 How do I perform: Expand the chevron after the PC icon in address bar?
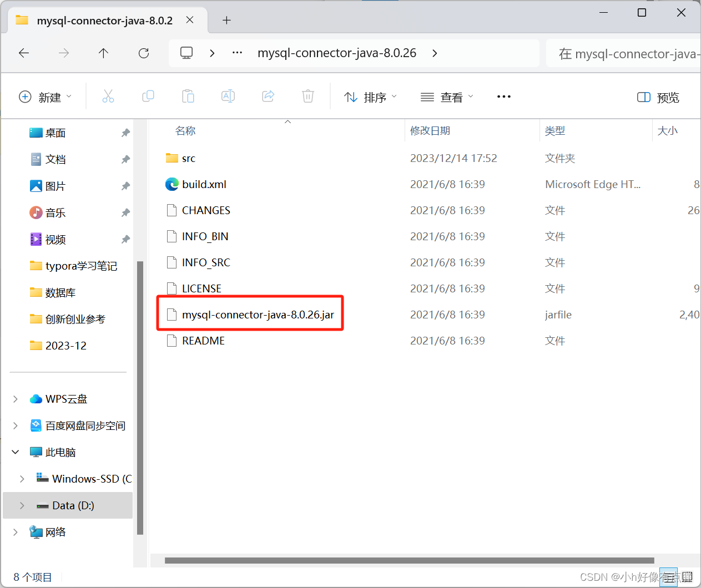pyautogui.click(x=212, y=53)
